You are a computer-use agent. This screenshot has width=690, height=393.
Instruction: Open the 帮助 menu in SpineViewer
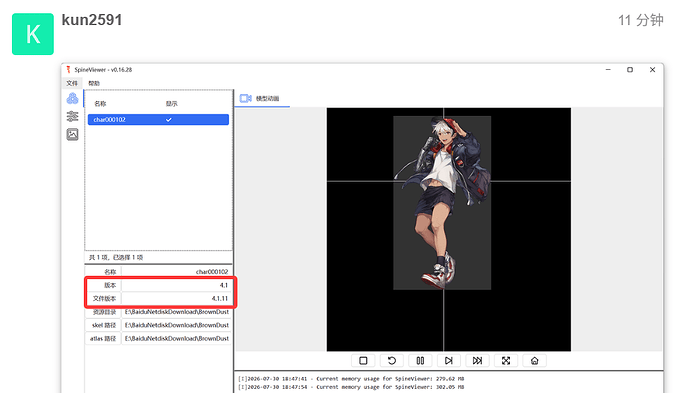point(94,83)
